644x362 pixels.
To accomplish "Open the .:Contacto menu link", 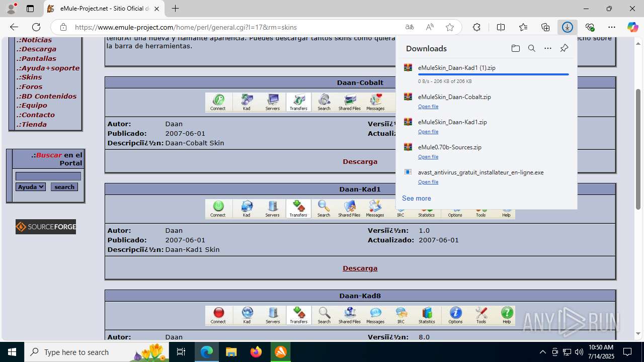I will (36, 115).
